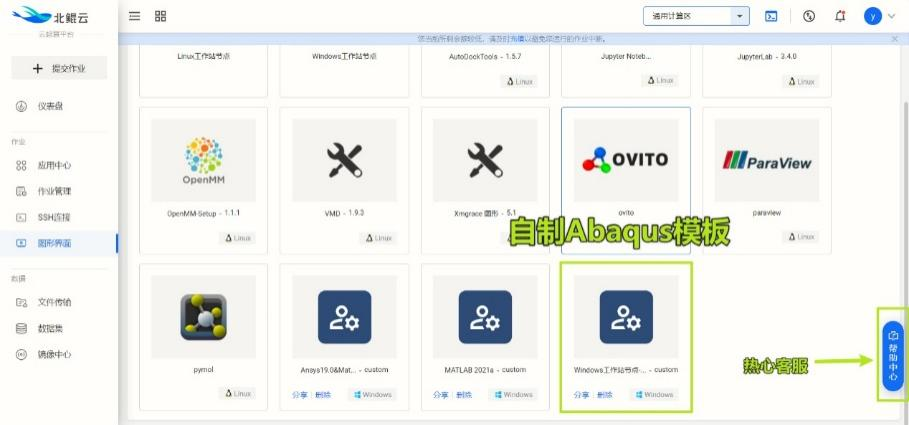Click Linux tag on OpenMM-Setup card

pyautogui.click(x=237, y=238)
